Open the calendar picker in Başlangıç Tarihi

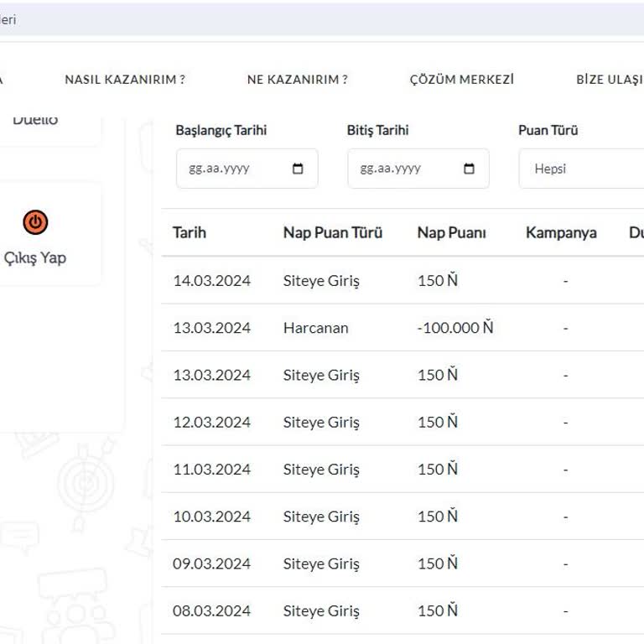click(x=298, y=169)
